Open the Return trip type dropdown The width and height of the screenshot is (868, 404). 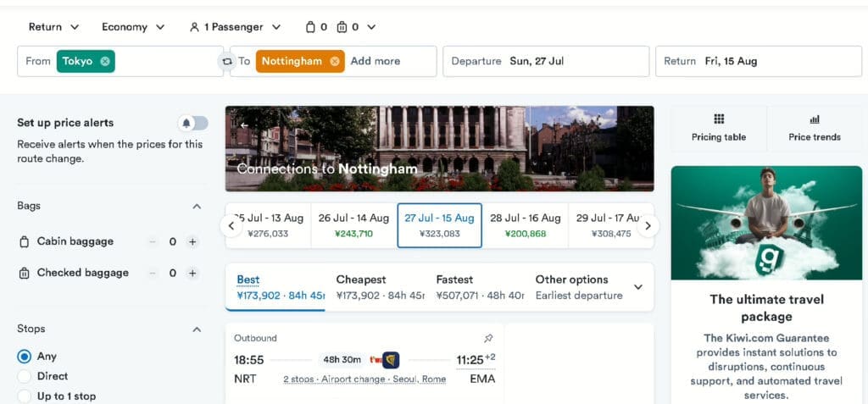pyautogui.click(x=53, y=27)
